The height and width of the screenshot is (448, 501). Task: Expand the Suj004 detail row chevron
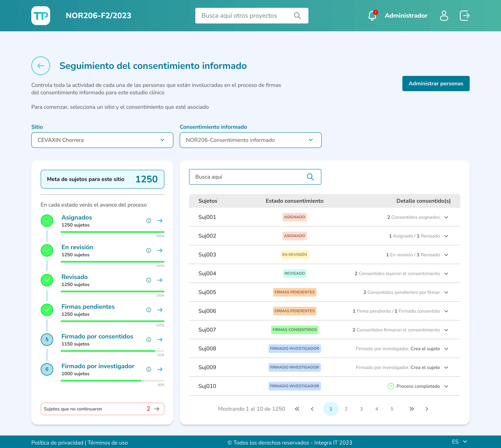(x=446, y=274)
